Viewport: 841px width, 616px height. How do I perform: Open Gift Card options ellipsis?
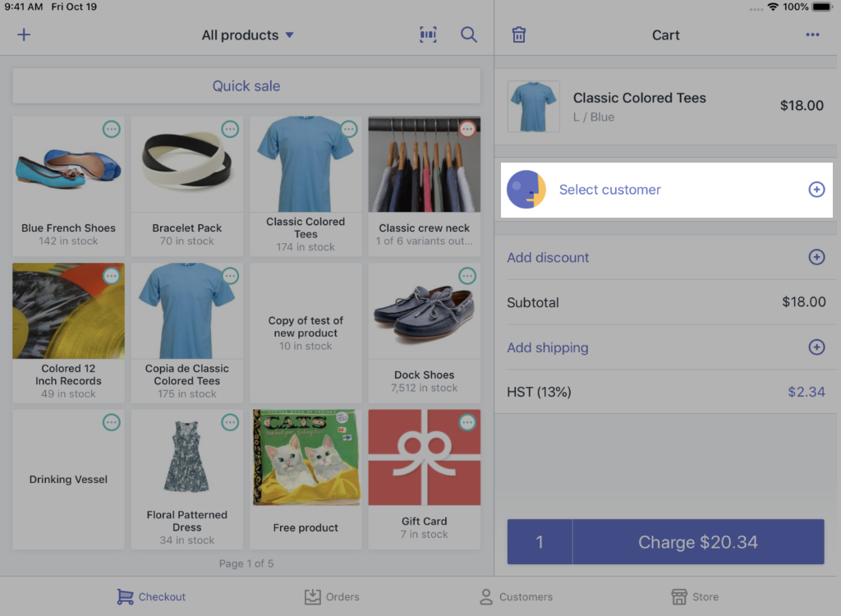click(x=467, y=422)
